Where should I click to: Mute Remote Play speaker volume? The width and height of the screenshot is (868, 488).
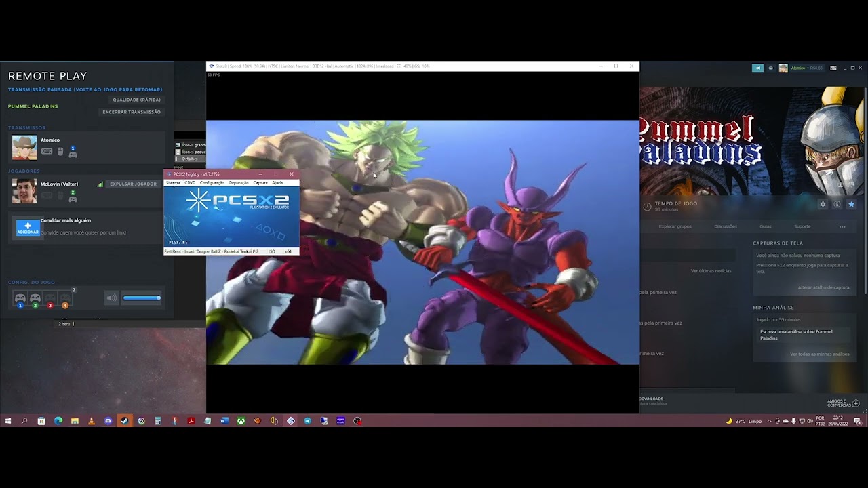(111, 298)
